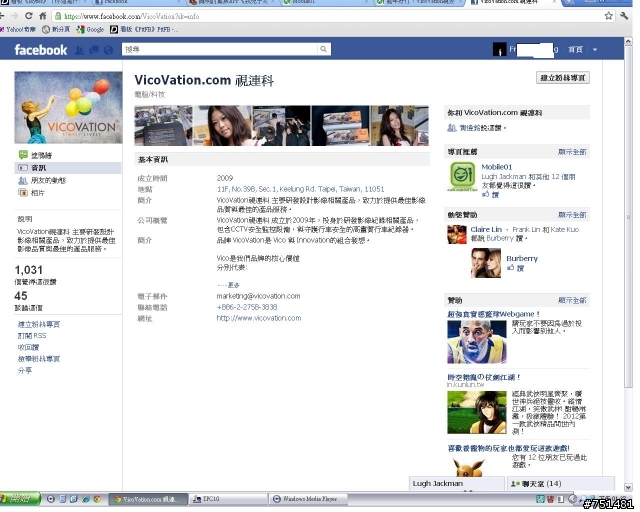Click the Share link in left sidebar
Image resolution: width=640 pixels, height=512 pixels.
click(24, 370)
